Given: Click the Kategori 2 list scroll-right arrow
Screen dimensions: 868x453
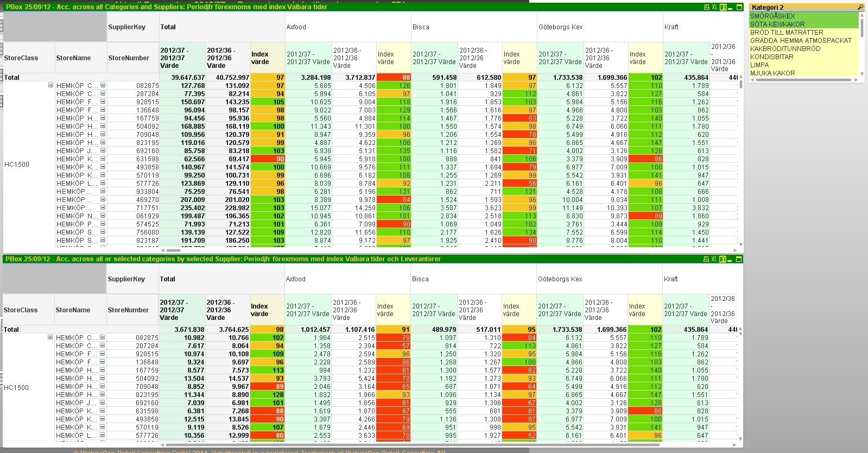Looking at the screenshot, I should [x=856, y=80].
